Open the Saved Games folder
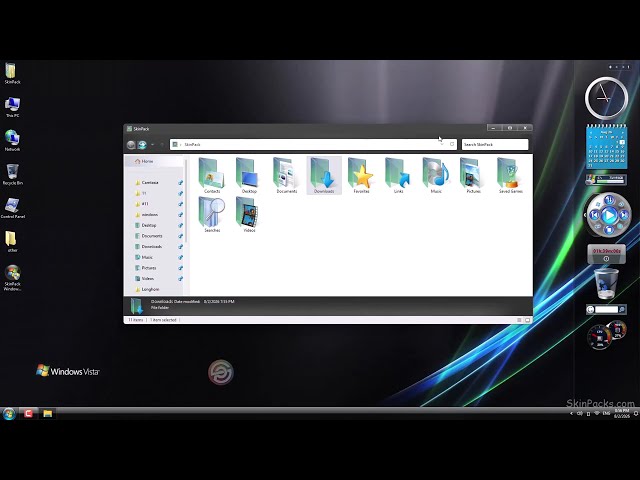This screenshot has width=640, height=480. pos(511,176)
